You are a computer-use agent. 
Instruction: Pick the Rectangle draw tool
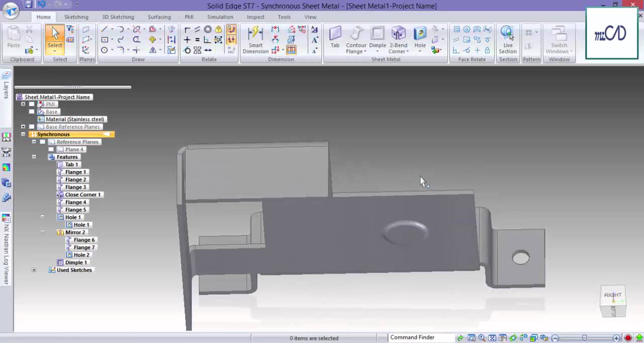pos(105,40)
